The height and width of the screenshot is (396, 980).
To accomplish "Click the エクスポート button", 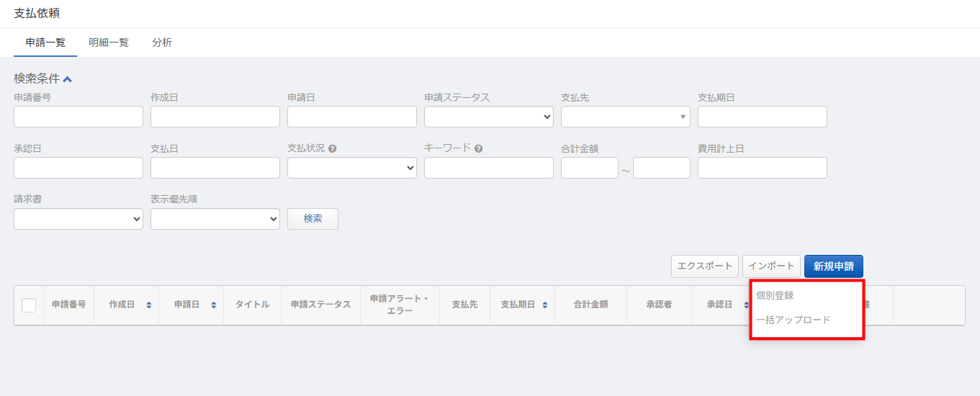I will coord(704,266).
